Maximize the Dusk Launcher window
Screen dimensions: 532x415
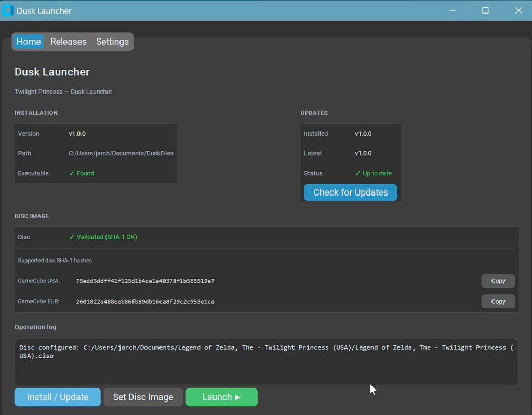click(x=486, y=10)
